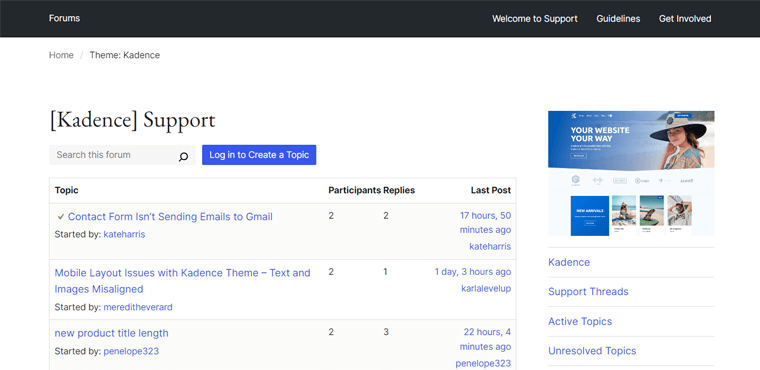Open 'new product title length' topic
Screen dimensions: 760x370
[x=111, y=333]
